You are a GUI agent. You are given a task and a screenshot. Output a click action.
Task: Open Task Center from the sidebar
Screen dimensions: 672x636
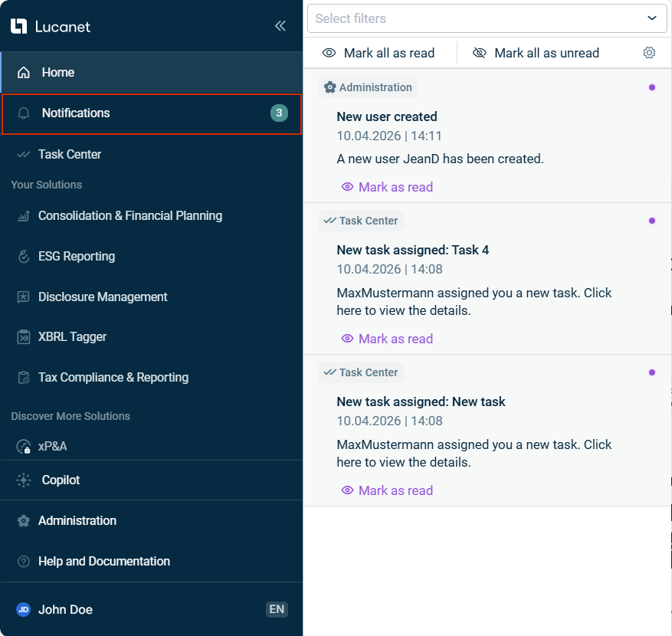click(x=152, y=154)
